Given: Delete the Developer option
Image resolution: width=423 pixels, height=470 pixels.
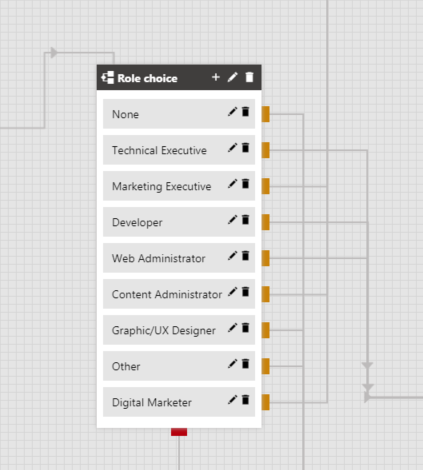Looking at the screenshot, I should point(246,220).
